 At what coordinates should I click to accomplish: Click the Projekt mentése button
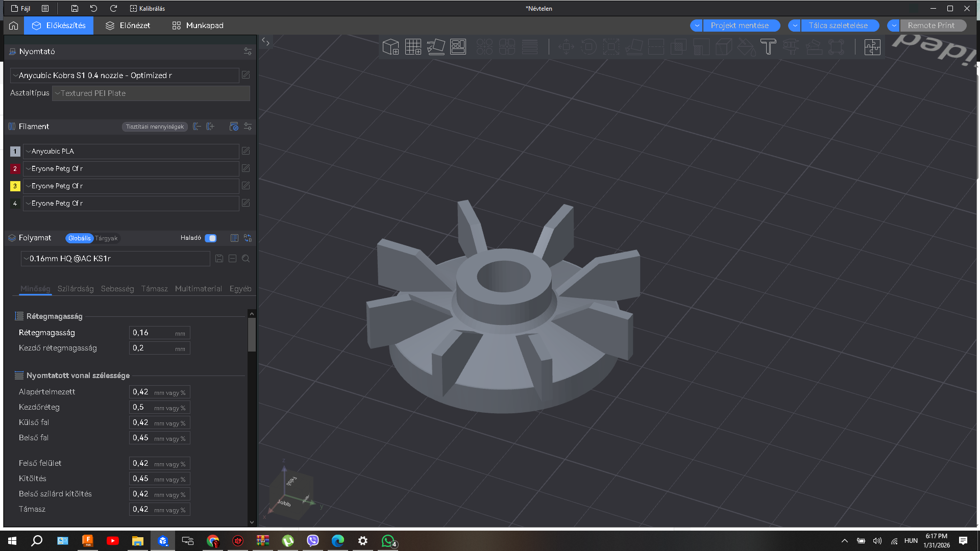[741, 26]
